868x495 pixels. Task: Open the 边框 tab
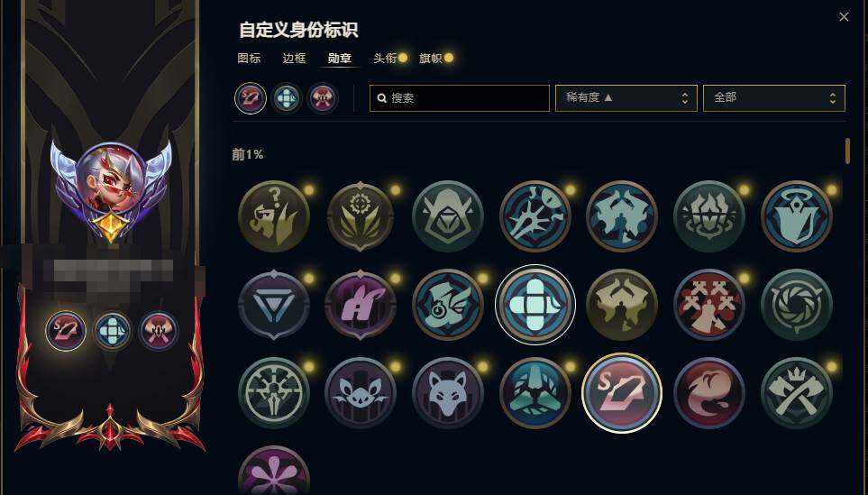pyautogui.click(x=294, y=58)
